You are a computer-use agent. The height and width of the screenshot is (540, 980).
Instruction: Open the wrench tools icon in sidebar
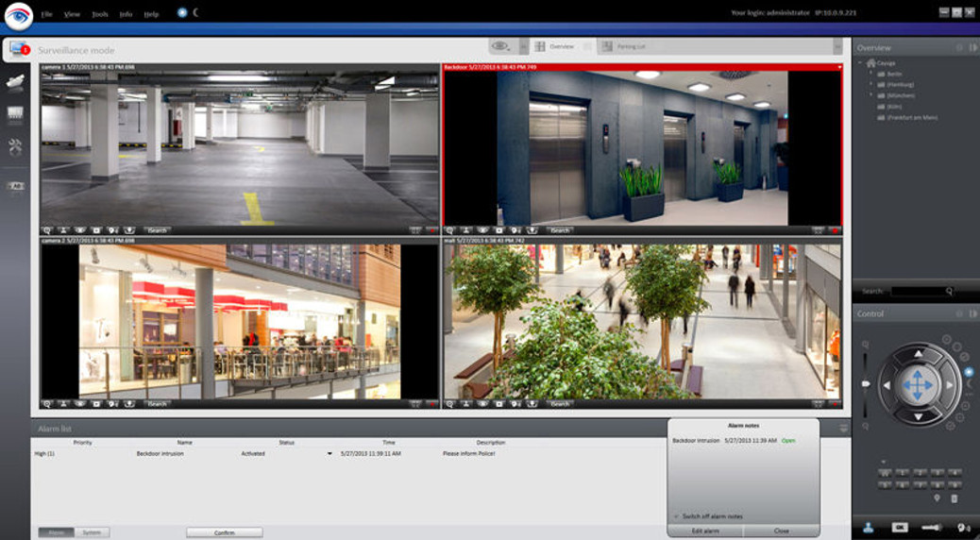click(x=15, y=145)
